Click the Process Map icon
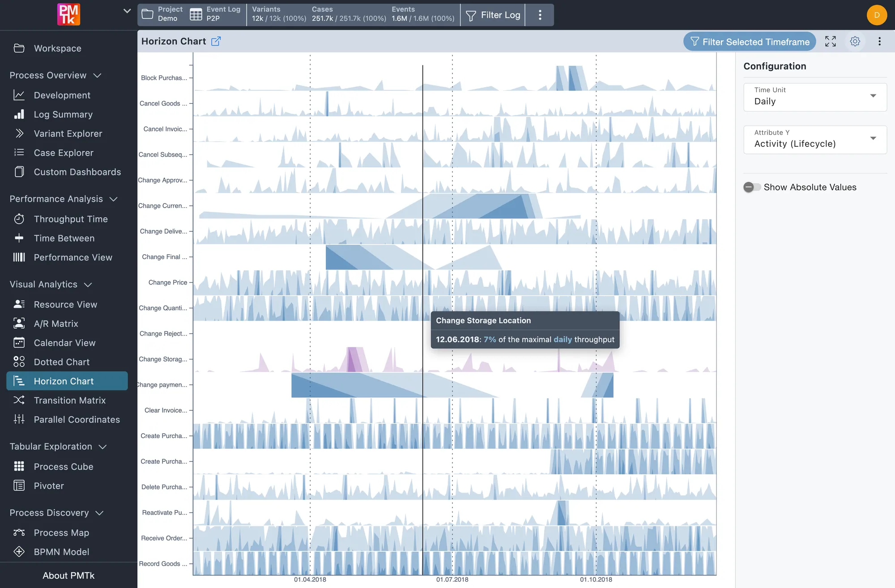 click(19, 533)
